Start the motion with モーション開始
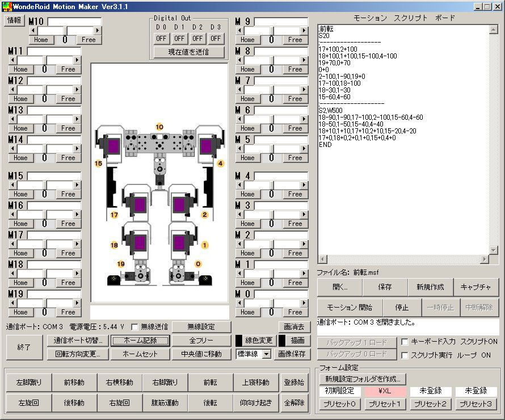 [350, 308]
